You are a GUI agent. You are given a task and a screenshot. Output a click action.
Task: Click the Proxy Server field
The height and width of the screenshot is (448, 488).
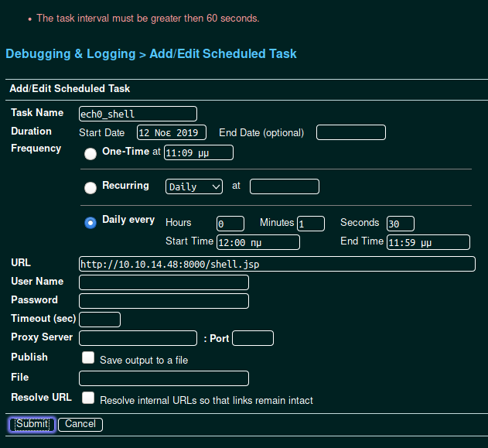coord(138,338)
